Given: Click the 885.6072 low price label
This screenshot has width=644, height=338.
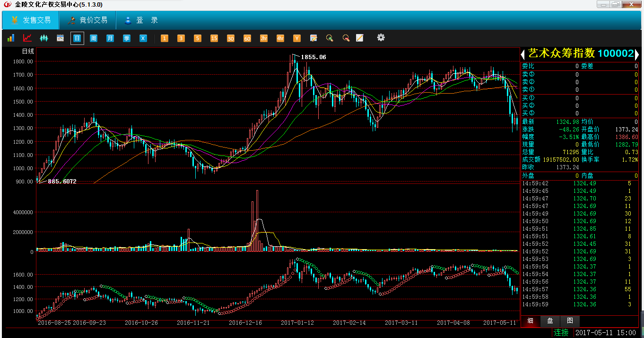Looking at the screenshot, I should pos(62,182).
